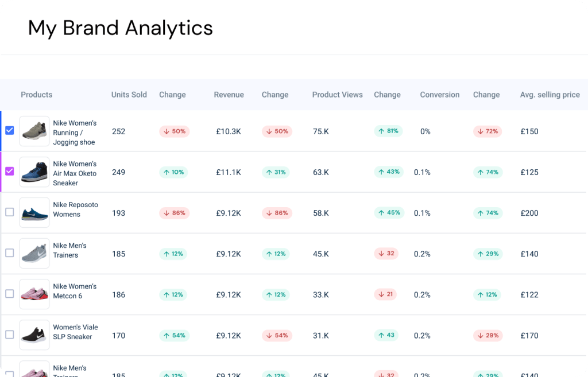588x377 pixels.
Task: Click the green 54% units change badge for Women's Viale SLP
Action: coord(173,335)
